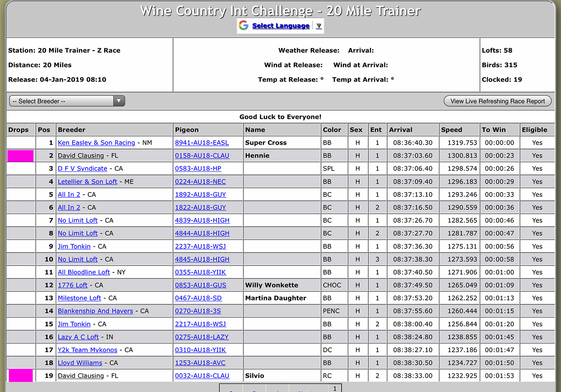Expand the language dropdown arrow
Viewport: 561px width, 392px height.
tap(318, 26)
